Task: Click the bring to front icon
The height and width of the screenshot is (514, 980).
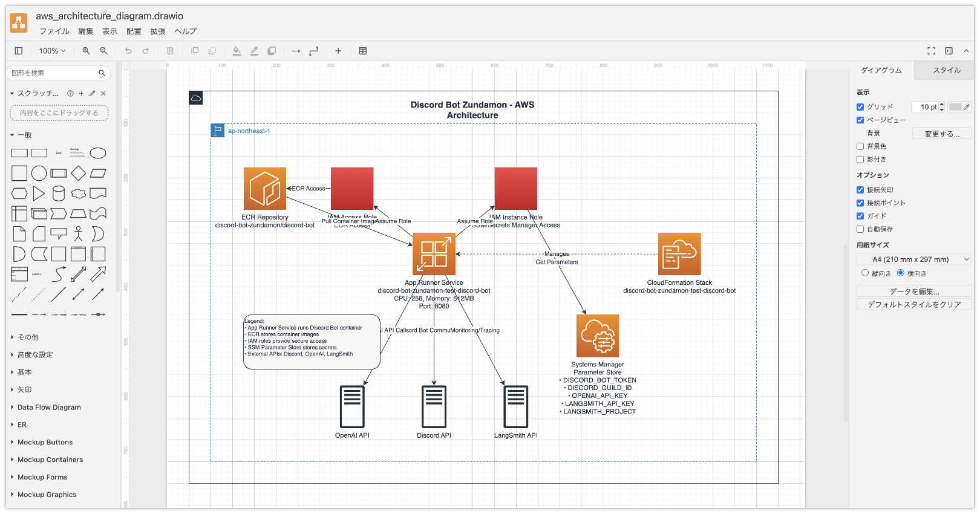Action: pyautogui.click(x=195, y=51)
